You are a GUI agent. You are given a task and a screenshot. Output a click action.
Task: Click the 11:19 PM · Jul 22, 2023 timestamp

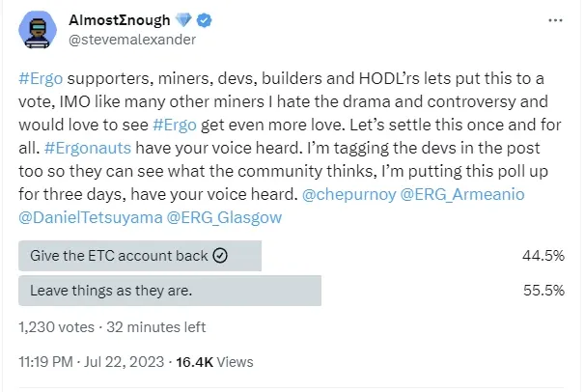click(x=92, y=362)
